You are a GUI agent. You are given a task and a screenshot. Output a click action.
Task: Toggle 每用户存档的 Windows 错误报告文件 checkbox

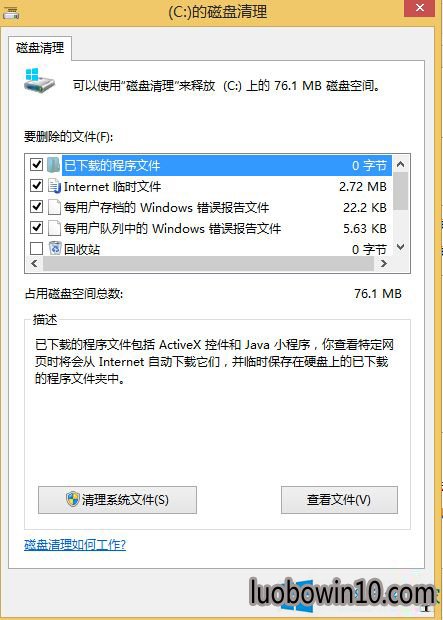coord(36,206)
